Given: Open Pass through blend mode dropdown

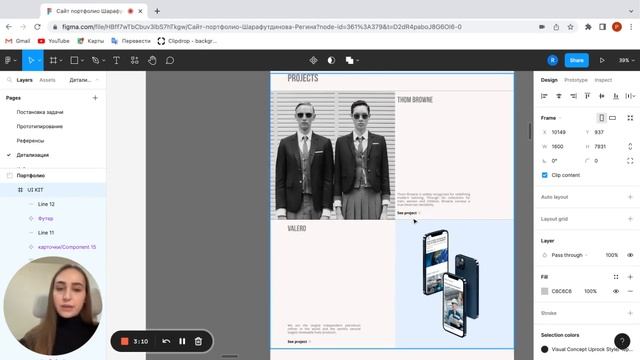Looking at the screenshot, I should coord(569,255).
